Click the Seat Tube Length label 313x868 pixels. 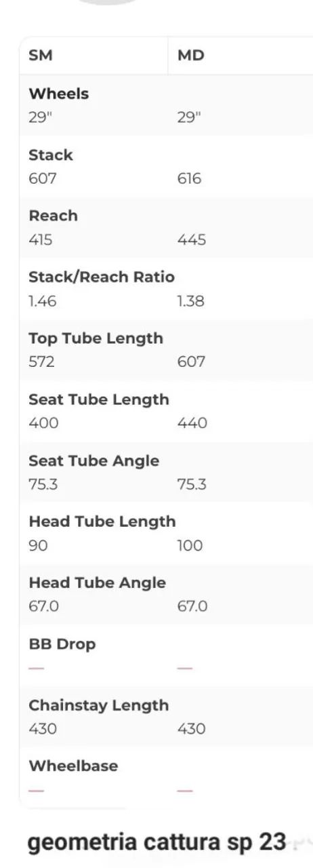99,399
